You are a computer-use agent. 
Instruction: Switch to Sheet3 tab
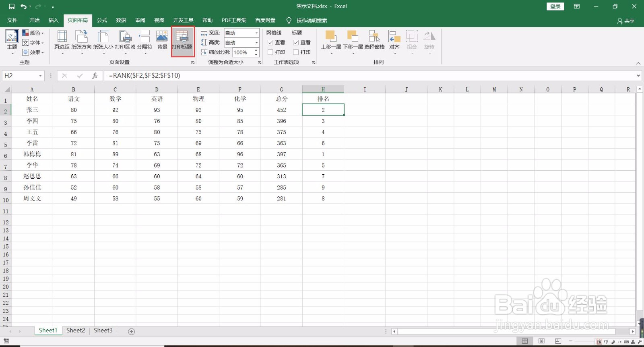tap(103, 330)
